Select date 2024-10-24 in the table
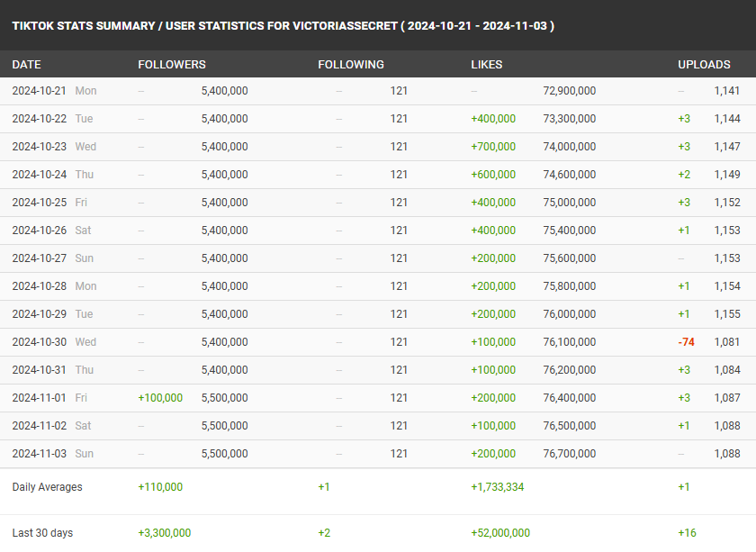This screenshot has height=552, width=756. [39, 175]
